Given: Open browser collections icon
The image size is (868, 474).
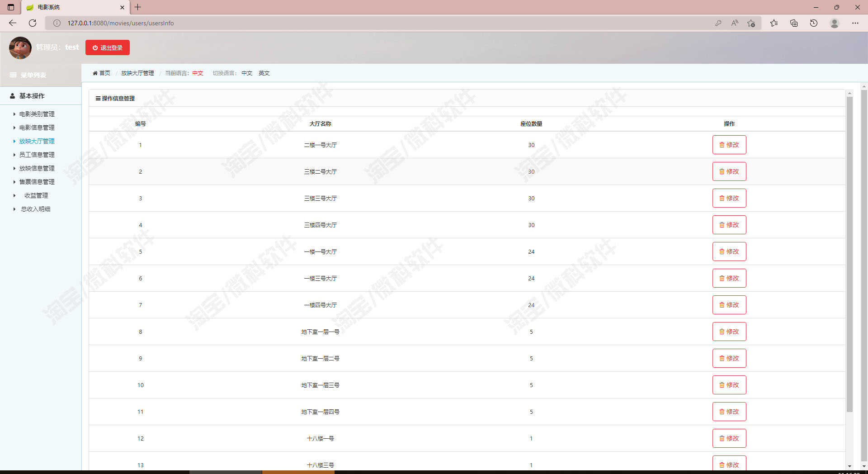Looking at the screenshot, I should pyautogui.click(x=794, y=23).
